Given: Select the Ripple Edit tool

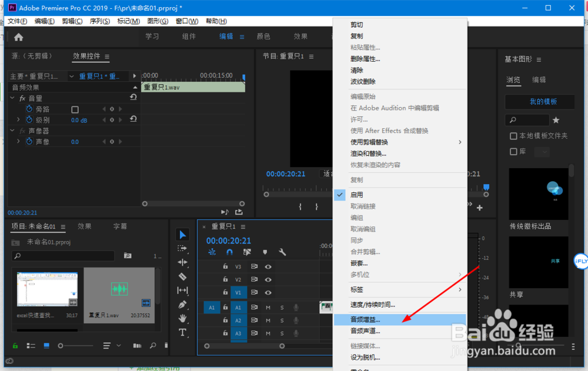Looking at the screenshot, I should (182, 262).
